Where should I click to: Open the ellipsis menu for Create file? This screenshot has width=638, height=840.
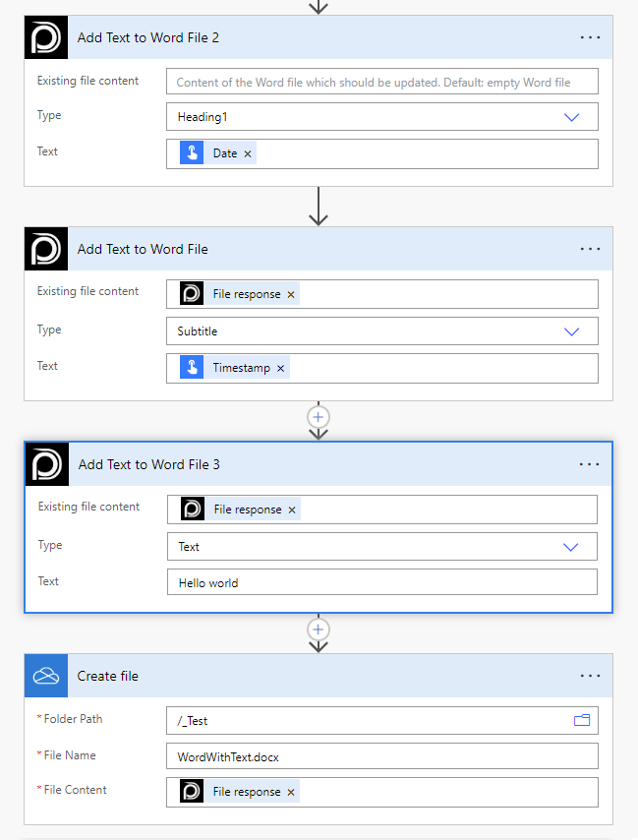(590, 677)
